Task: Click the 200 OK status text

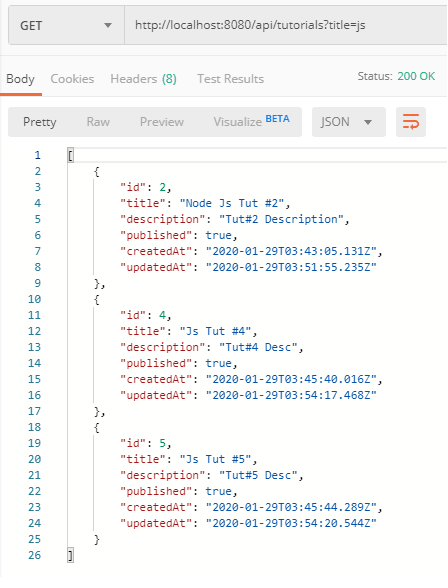Action: (416, 76)
